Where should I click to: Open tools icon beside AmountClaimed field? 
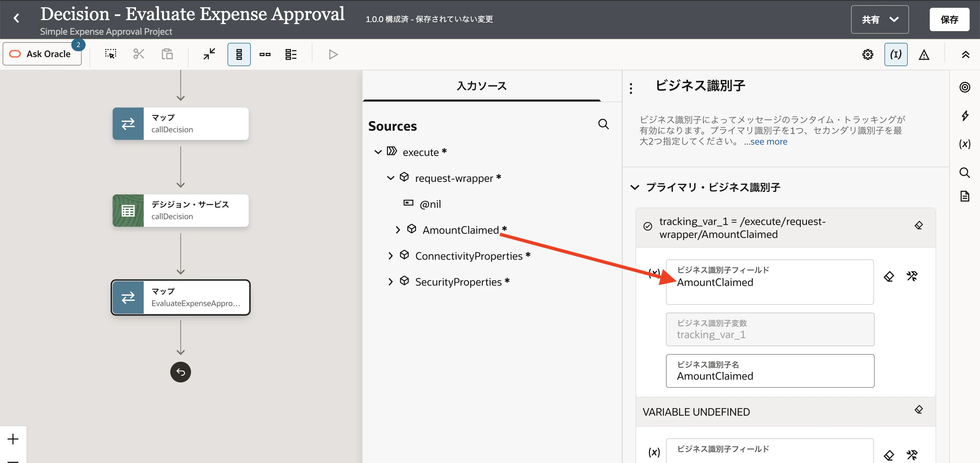[x=912, y=277]
